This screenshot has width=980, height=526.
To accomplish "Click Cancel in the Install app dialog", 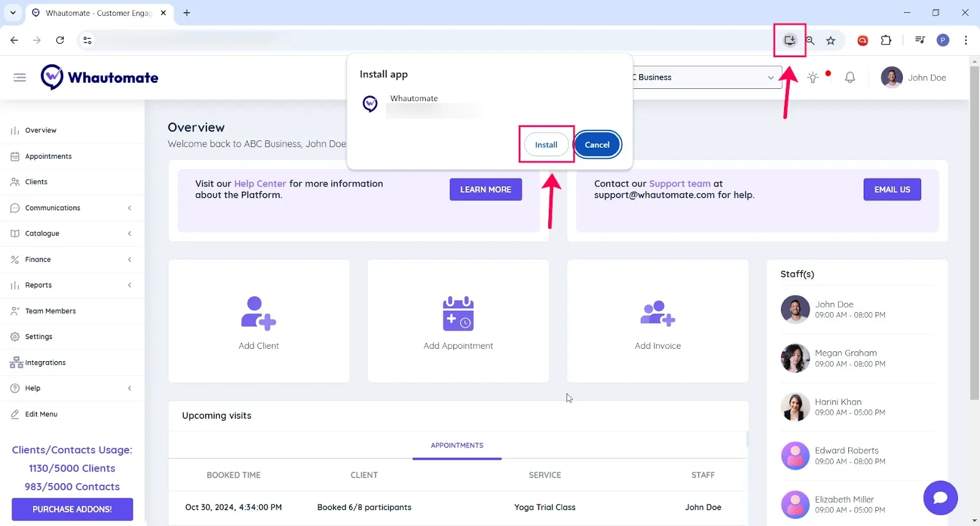I will click(597, 145).
